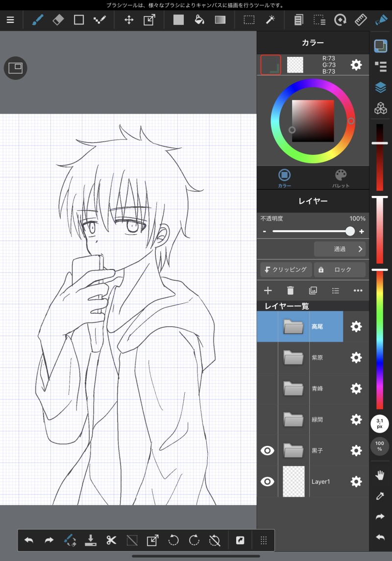This screenshot has height=561, width=392.
Task: Toggle visibility of Layer1
Action: (267, 482)
